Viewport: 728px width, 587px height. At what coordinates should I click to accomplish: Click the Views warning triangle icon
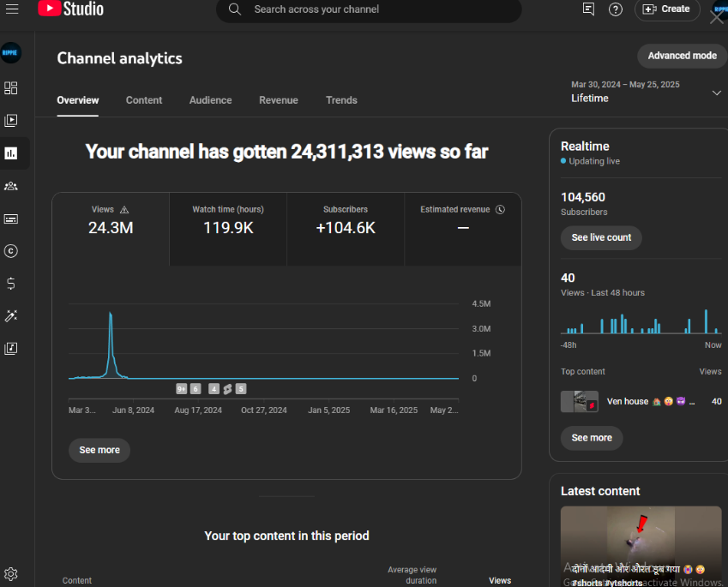(x=124, y=210)
